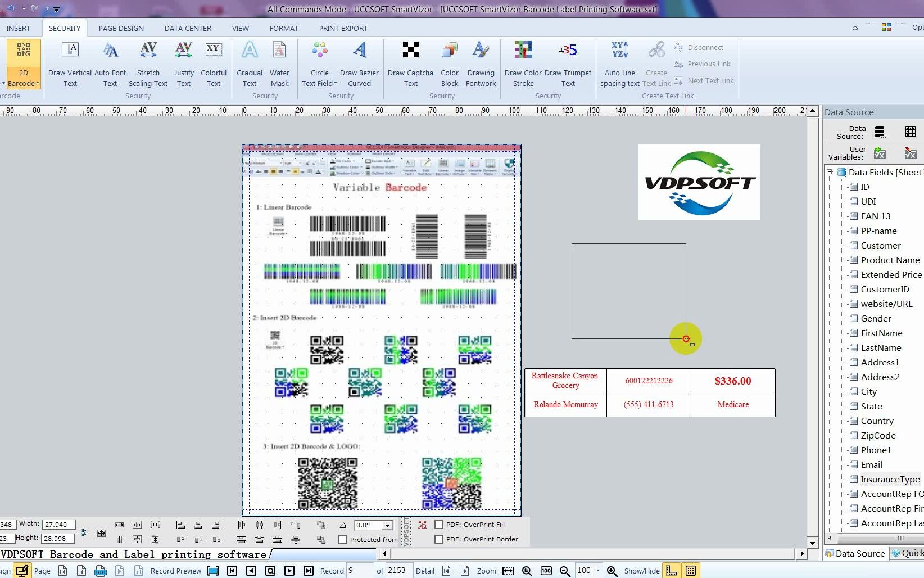The image size is (924, 578).
Task: Select Draw Bezier Curved tool
Action: coord(359,65)
